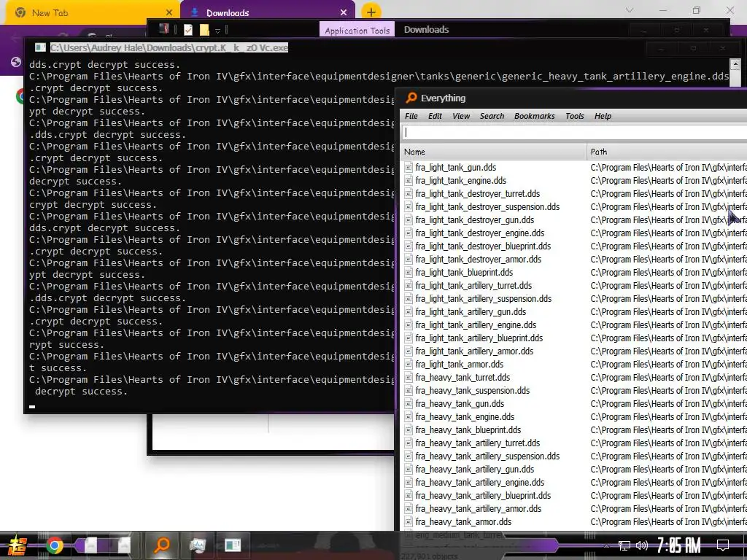Close the Downloads browser tab

tap(344, 13)
